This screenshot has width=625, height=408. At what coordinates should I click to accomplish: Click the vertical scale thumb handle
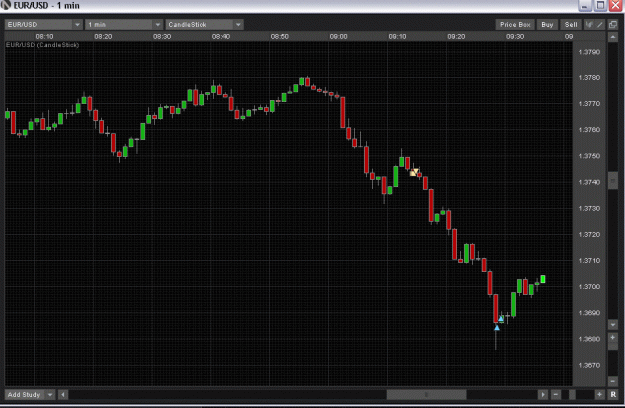[613, 181]
